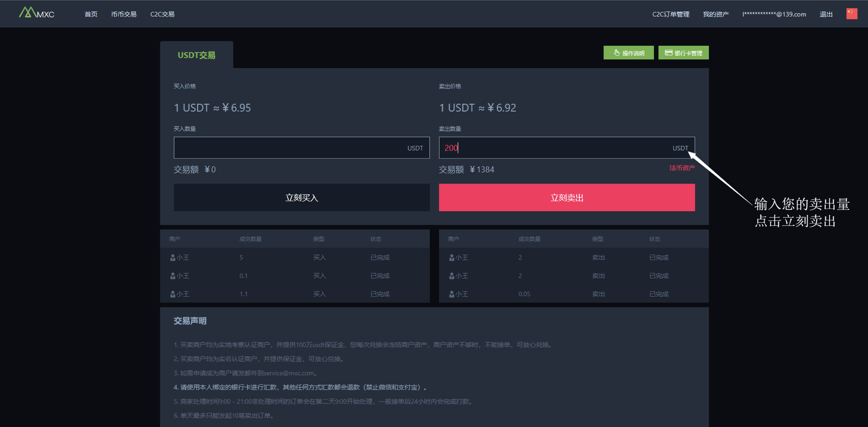The image size is (868, 427).
Task: Click the MXC logo icon
Action: coord(28,13)
